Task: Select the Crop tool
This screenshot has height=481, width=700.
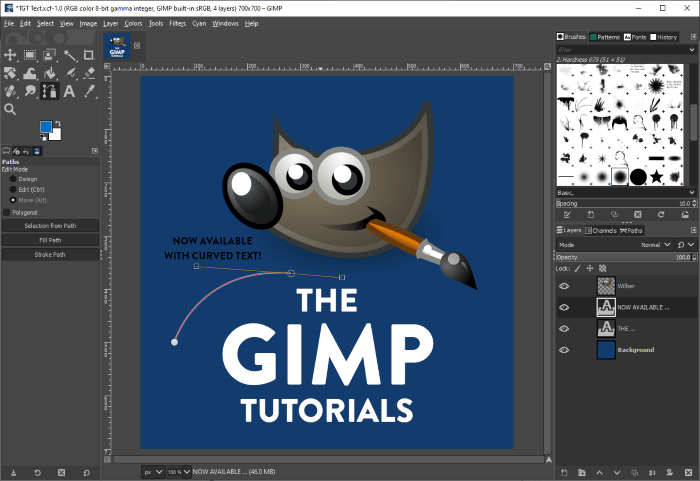Action: click(x=89, y=55)
